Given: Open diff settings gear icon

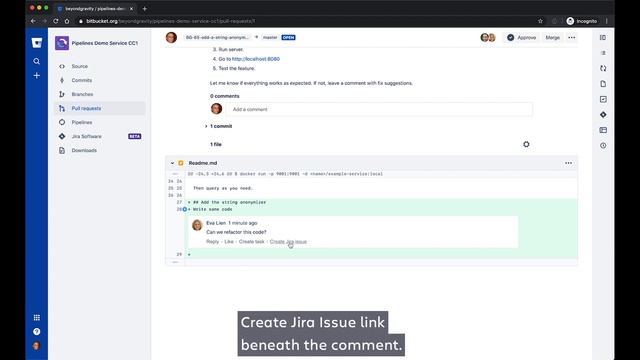Looking at the screenshot, I should pos(526,144).
